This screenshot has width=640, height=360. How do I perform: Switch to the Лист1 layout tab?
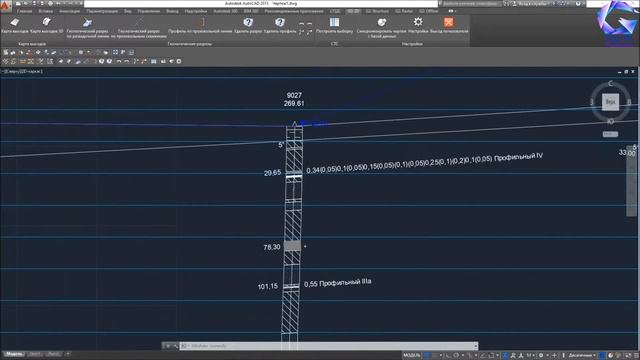[35, 354]
